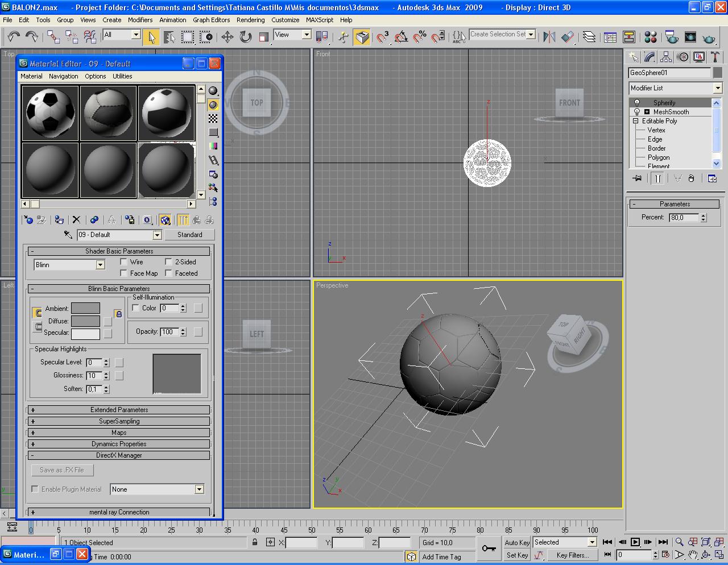Click Get Material in Material Editor

[28, 219]
